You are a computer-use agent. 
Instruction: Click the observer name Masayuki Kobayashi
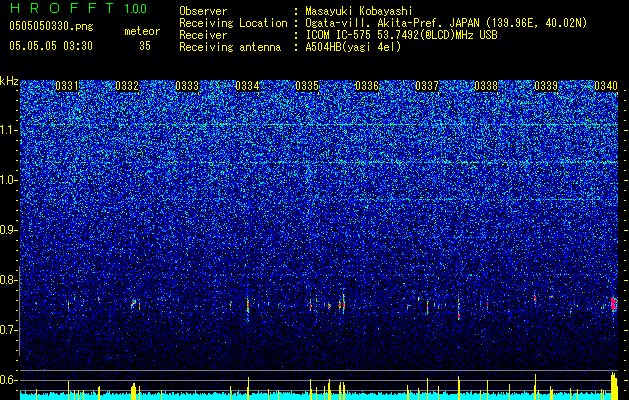click(359, 11)
